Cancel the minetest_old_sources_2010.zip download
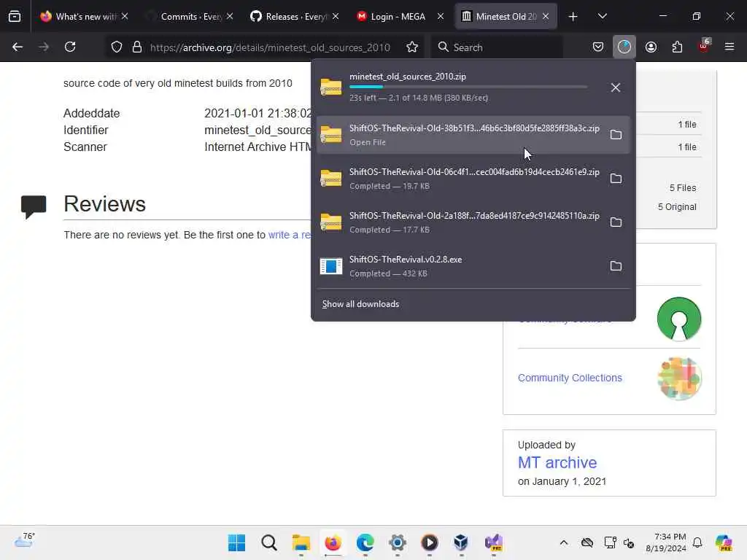The height and width of the screenshot is (560, 747). click(616, 87)
